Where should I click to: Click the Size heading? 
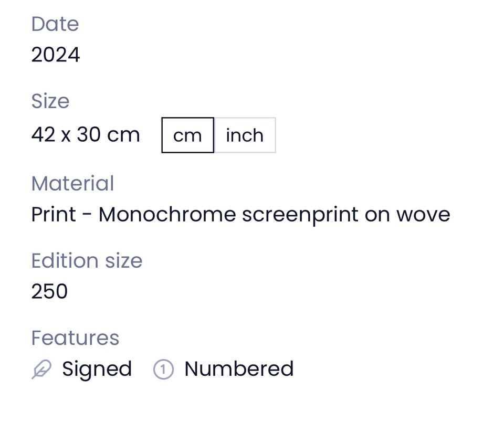pos(50,101)
